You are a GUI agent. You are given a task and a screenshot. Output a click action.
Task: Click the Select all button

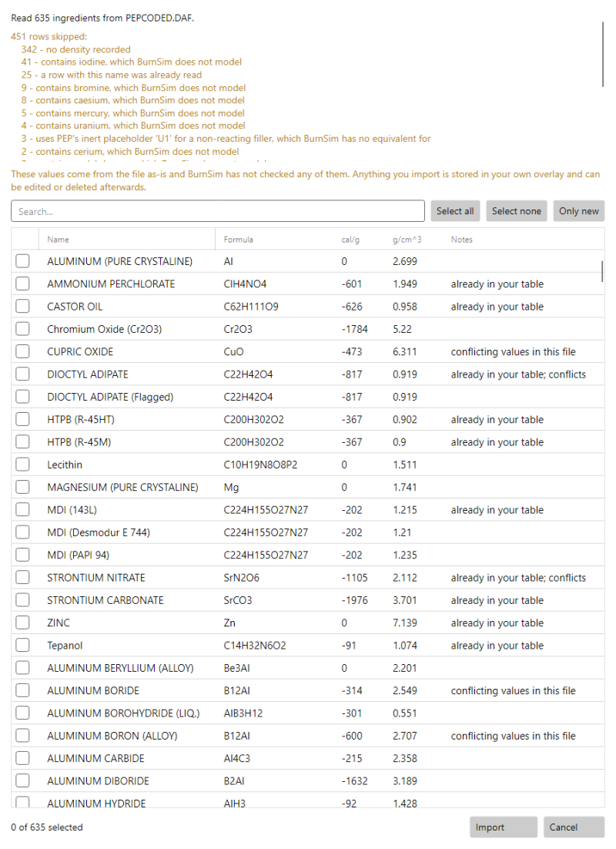point(455,211)
